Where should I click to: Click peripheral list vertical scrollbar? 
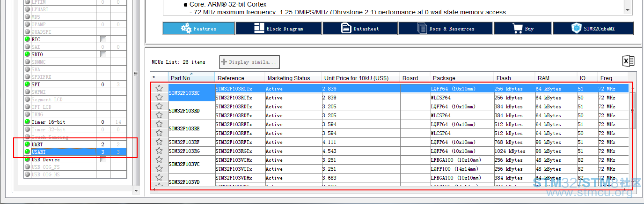[x=136, y=73]
